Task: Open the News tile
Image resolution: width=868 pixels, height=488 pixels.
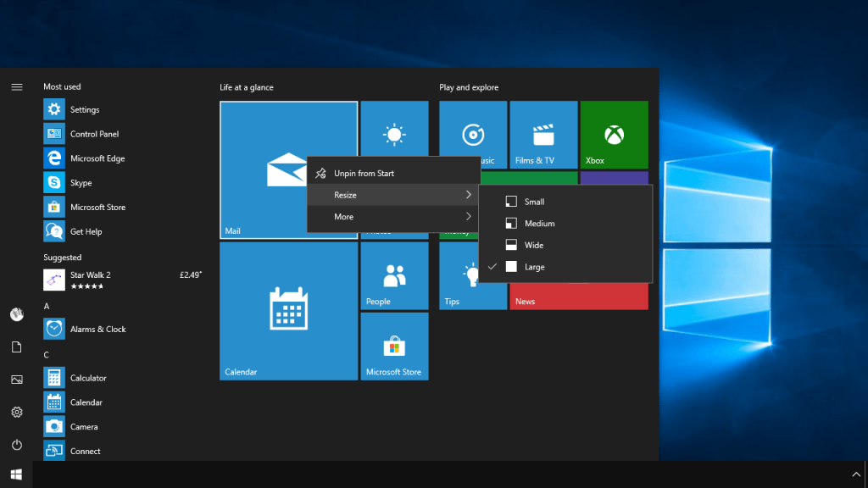Action: pyautogui.click(x=578, y=296)
